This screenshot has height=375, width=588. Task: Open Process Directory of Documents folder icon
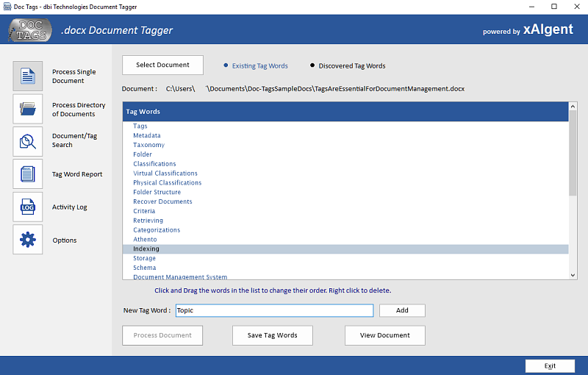coord(28,109)
